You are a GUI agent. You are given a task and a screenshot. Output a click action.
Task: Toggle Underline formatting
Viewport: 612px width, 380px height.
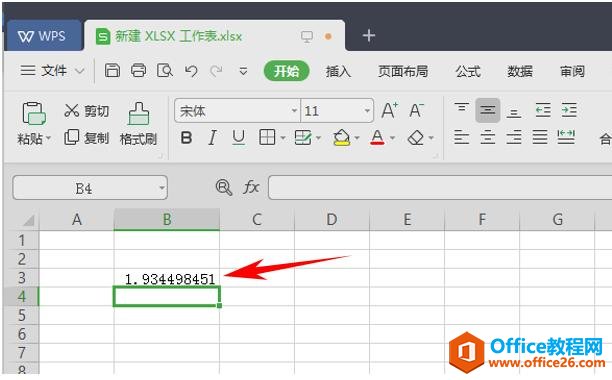238,138
